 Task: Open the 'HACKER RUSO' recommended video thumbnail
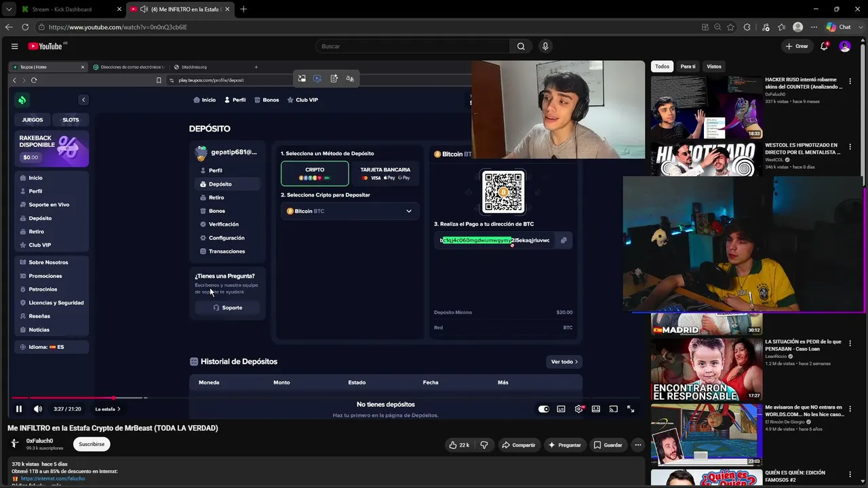pyautogui.click(x=707, y=107)
